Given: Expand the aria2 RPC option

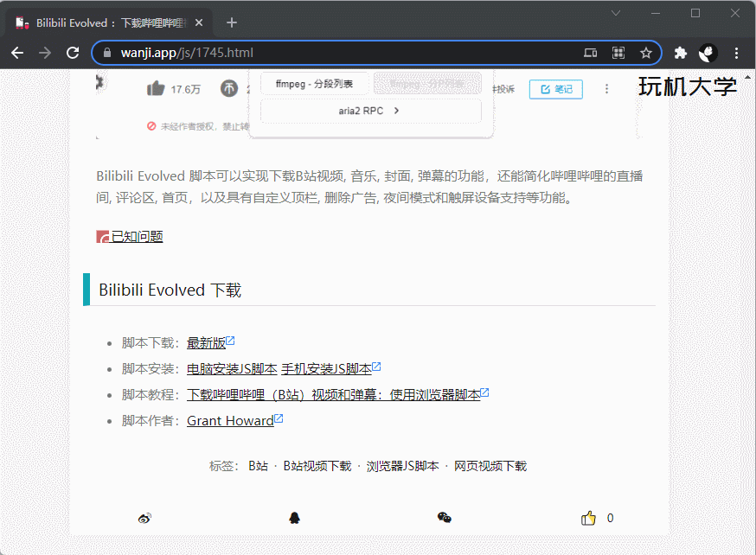Looking at the screenshot, I should click(x=371, y=111).
